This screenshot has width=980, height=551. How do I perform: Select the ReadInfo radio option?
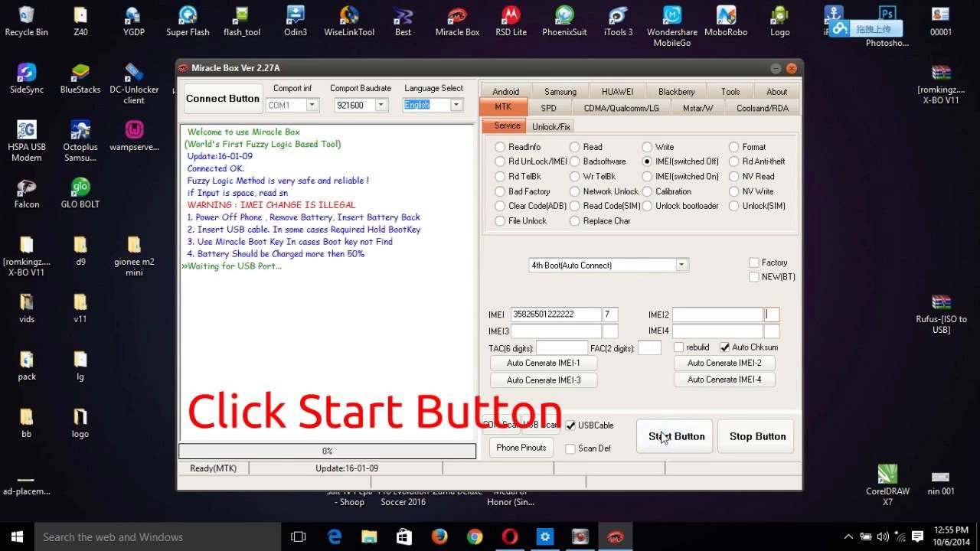[500, 147]
